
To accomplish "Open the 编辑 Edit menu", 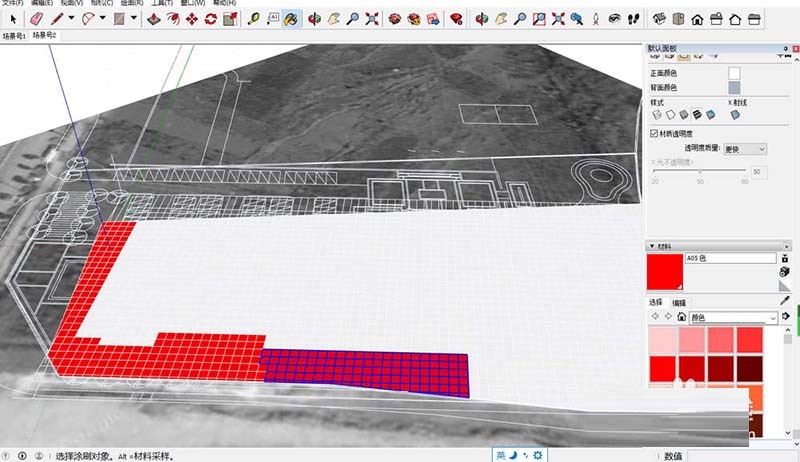I will pos(42,3).
